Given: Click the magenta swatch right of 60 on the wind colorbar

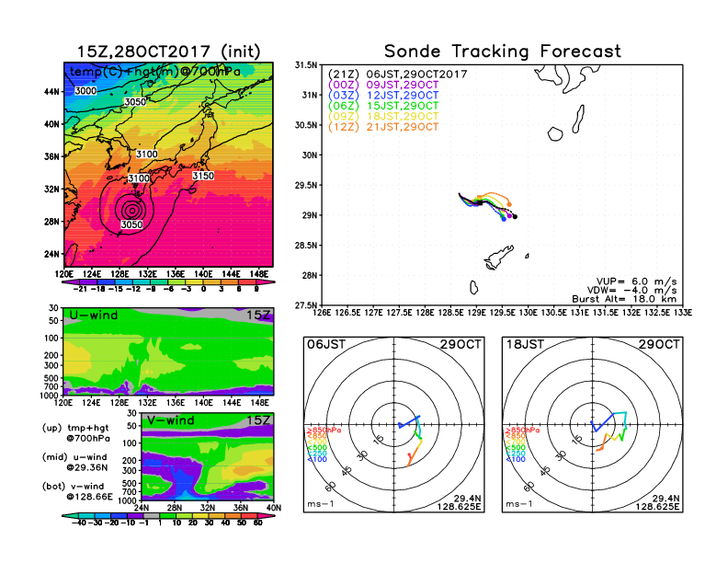Looking at the screenshot, I should tap(267, 515).
